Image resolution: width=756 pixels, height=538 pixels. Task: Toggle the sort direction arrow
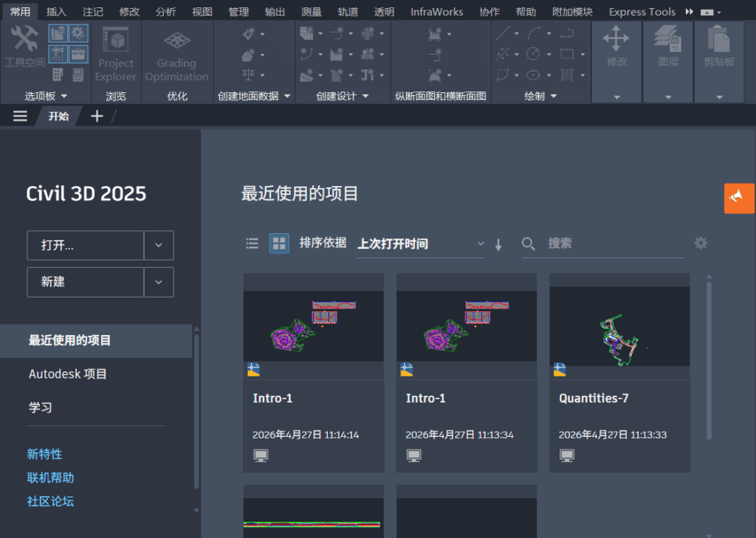tap(498, 244)
